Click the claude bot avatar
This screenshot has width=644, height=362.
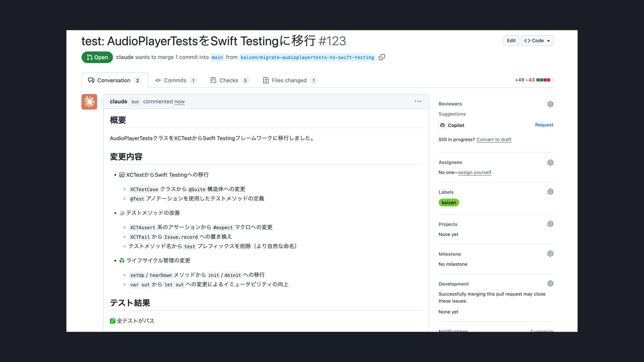tap(89, 102)
